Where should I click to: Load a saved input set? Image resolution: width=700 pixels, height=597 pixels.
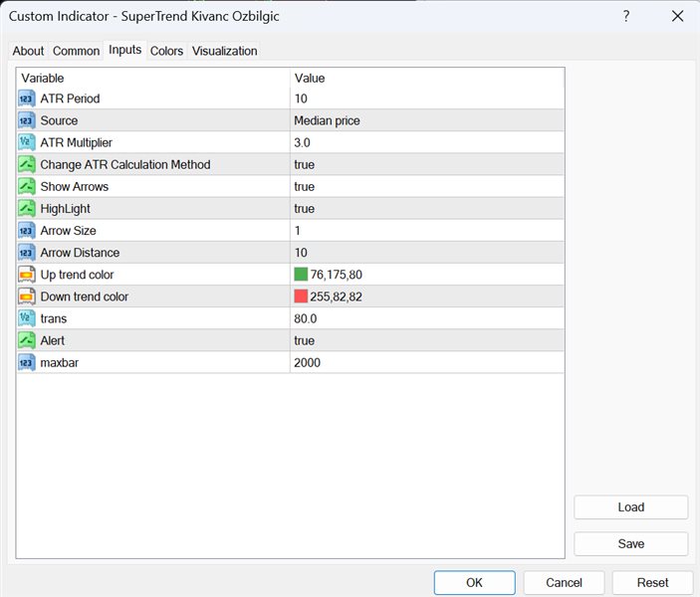click(631, 507)
